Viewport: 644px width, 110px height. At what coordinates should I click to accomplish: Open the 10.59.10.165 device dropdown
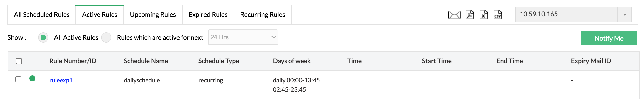coord(573,15)
